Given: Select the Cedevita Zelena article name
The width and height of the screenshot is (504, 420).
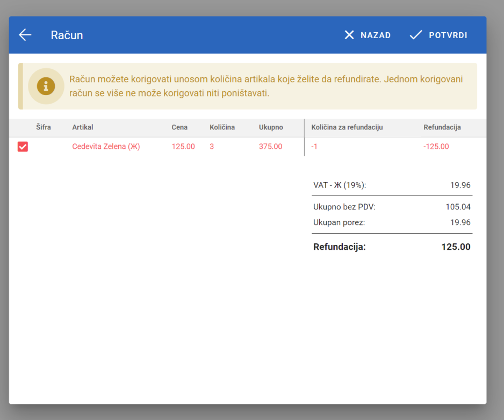Looking at the screenshot, I should point(106,146).
